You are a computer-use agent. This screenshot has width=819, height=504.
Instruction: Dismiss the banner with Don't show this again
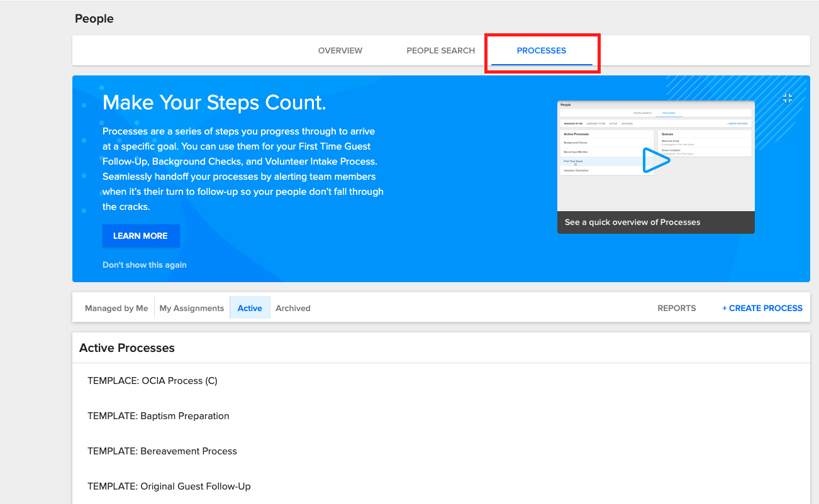(x=144, y=265)
